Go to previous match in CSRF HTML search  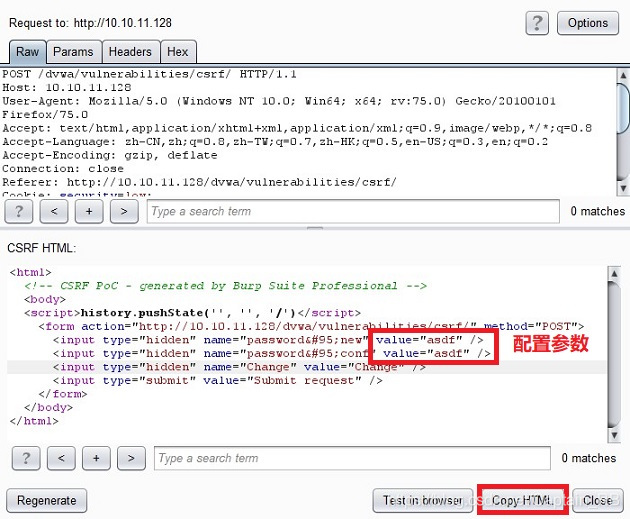[x=61, y=458]
